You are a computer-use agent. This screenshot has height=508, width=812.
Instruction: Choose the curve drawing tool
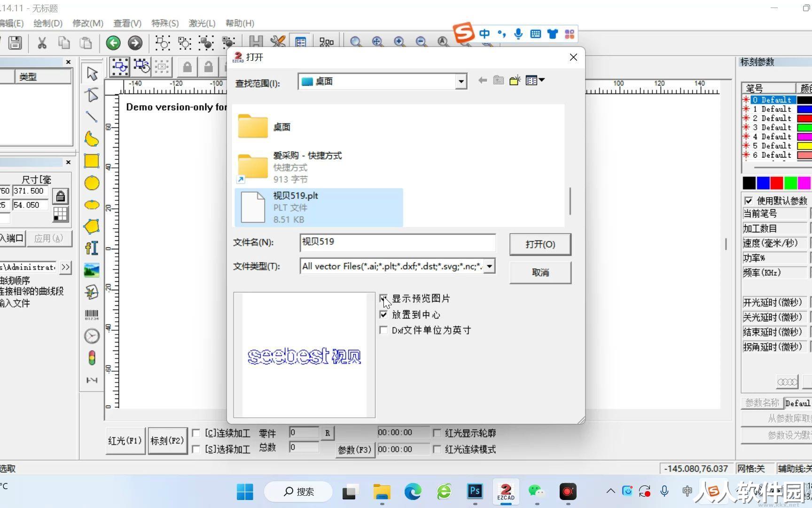tap(92, 139)
